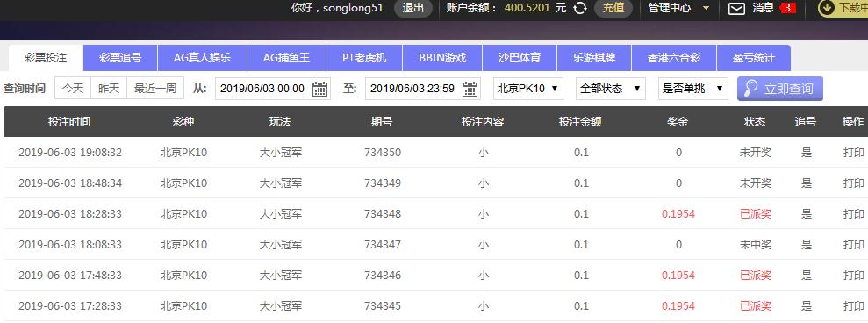Click 大小冠军 play type for period 734349
868x323 pixels.
pos(281,183)
